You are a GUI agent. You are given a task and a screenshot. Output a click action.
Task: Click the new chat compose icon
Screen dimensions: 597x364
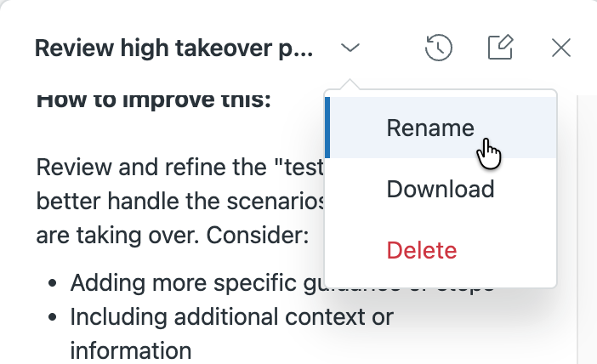pos(501,48)
